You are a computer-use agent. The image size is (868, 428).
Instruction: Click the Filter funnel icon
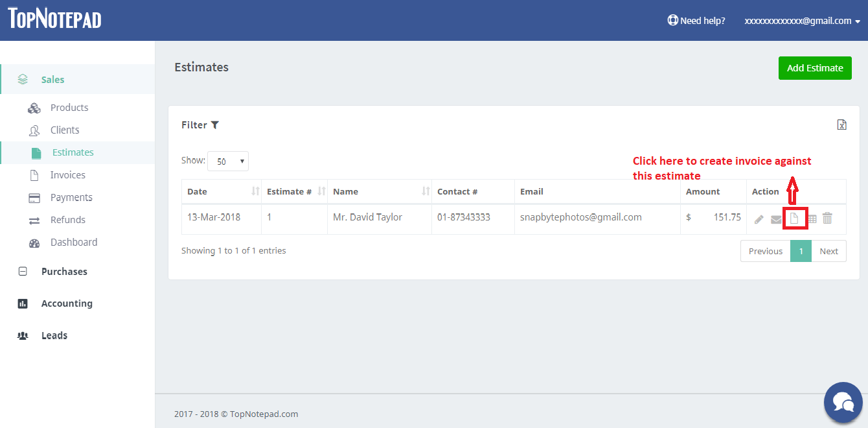point(215,125)
